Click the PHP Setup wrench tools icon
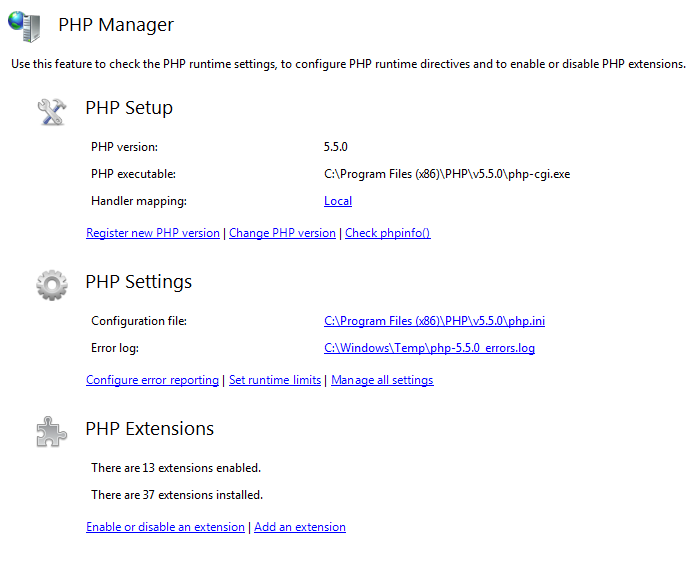This screenshot has height=566, width=696. 51,110
